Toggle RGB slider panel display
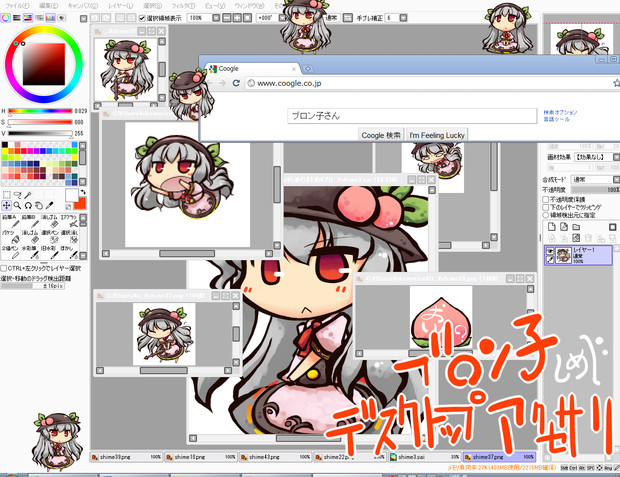The image size is (620, 477). 17,18
